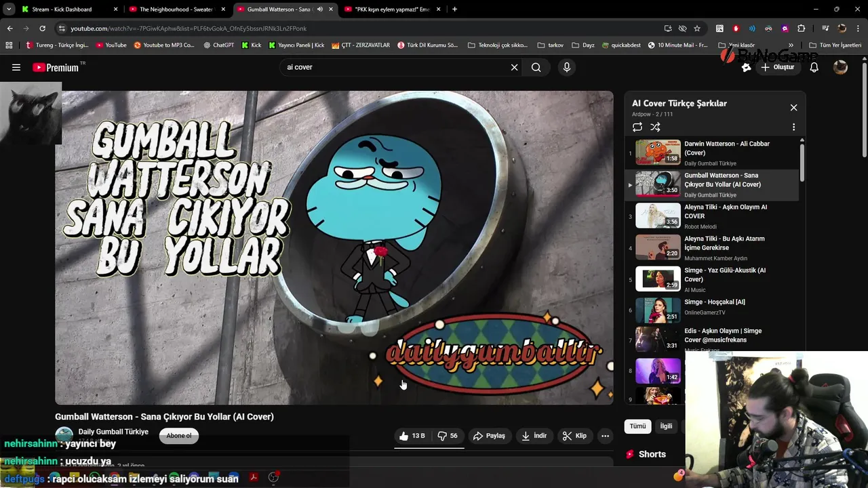Expand the Teknoloji çok sikko bookmark folder
Image resolution: width=868 pixels, height=488 pixels.
(498, 45)
